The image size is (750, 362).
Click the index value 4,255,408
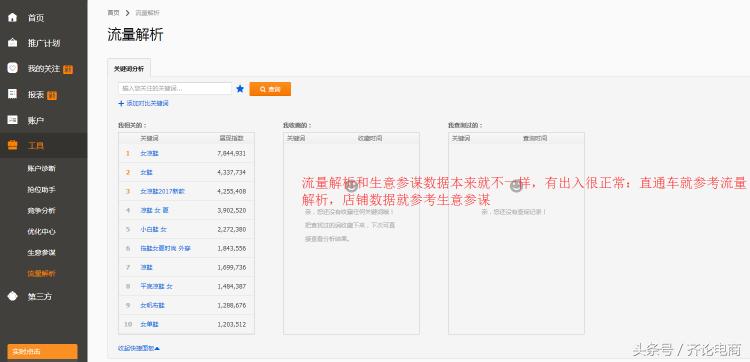pyautogui.click(x=232, y=191)
